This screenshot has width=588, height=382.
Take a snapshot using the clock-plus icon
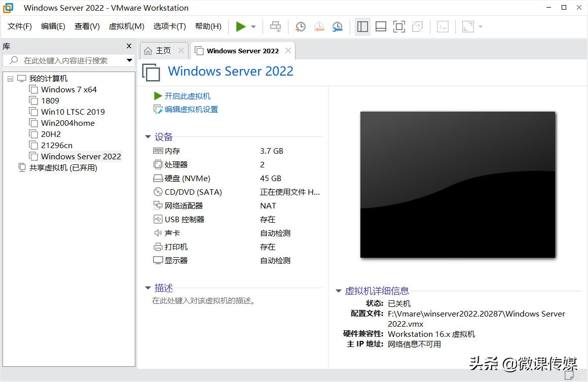(x=301, y=27)
